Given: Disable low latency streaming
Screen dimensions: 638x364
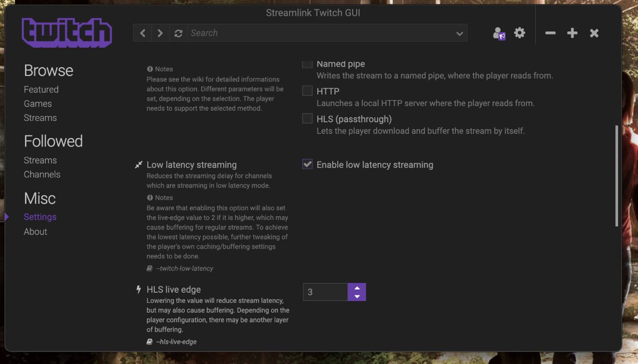Looking at the screenshot, I should [307, 164].
